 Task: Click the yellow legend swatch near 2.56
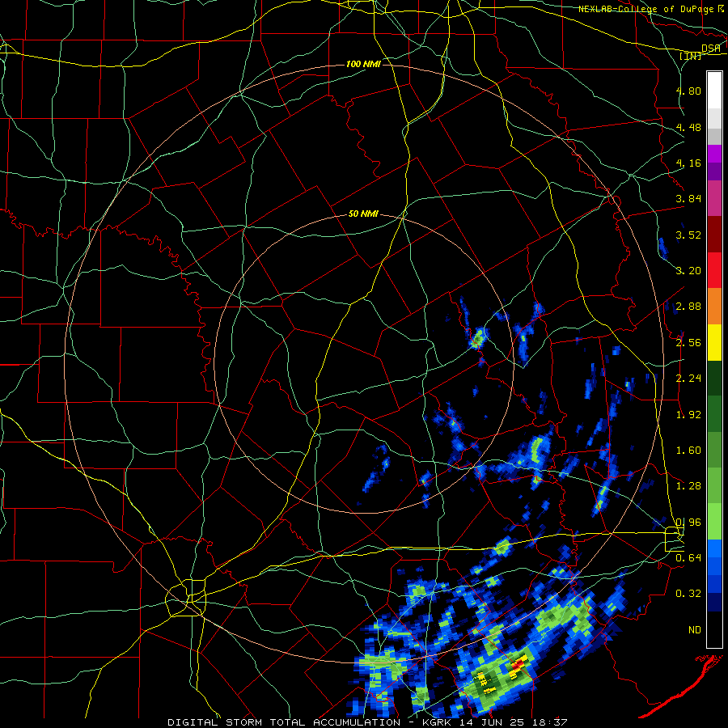coord(714,342)
